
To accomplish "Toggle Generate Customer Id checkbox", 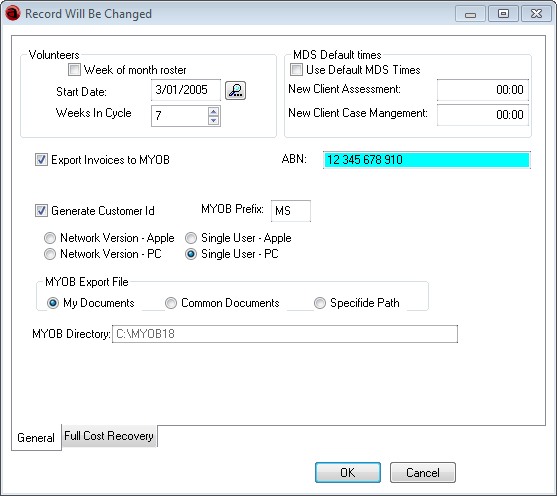I will tap(41, 210).
